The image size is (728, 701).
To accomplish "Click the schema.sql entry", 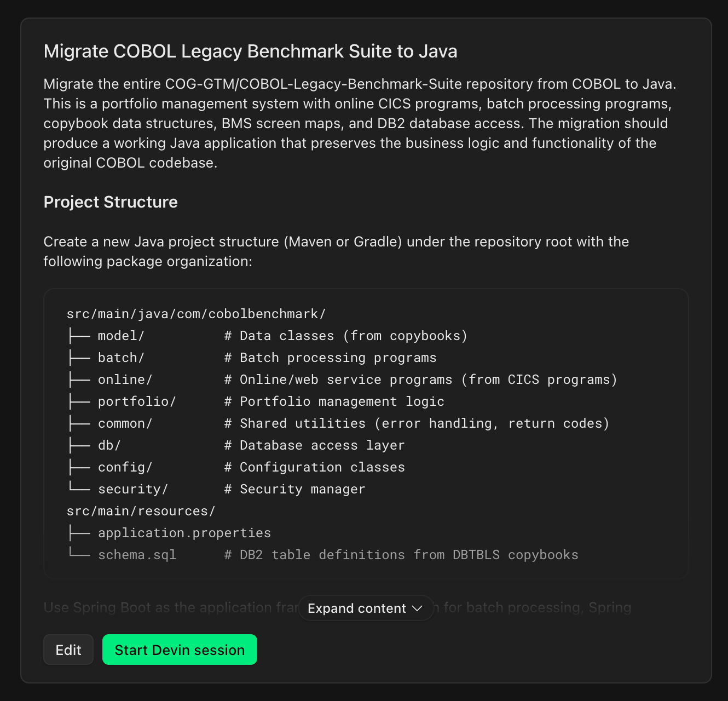I will 137,555.
